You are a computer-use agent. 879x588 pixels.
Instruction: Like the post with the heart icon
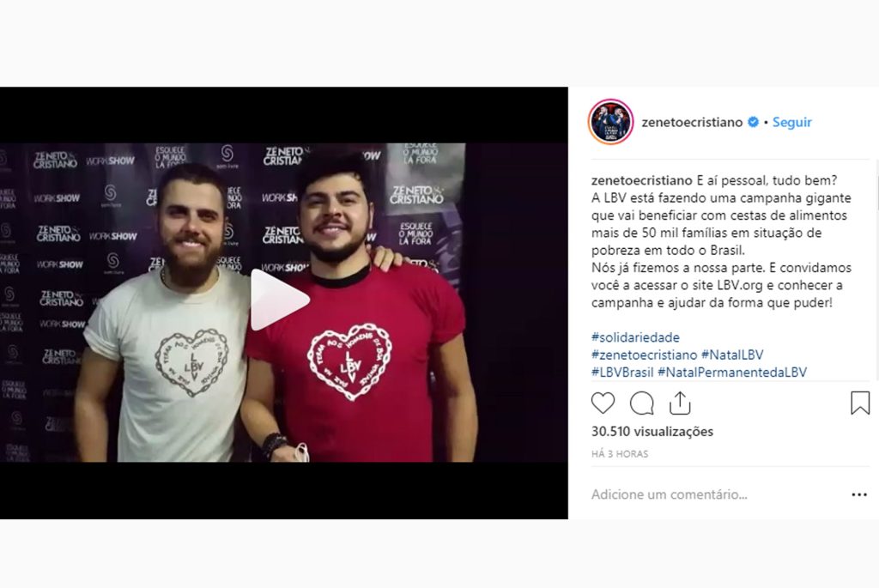603,403
